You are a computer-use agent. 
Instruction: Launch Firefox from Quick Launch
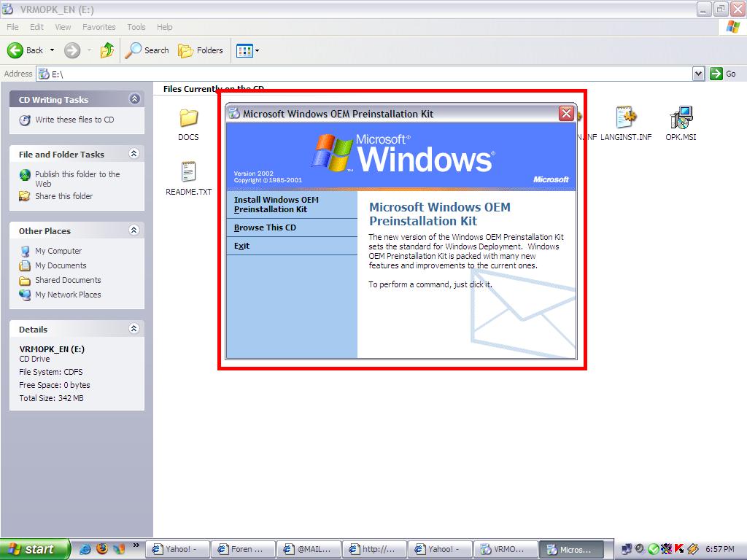(x=102, y=549)
